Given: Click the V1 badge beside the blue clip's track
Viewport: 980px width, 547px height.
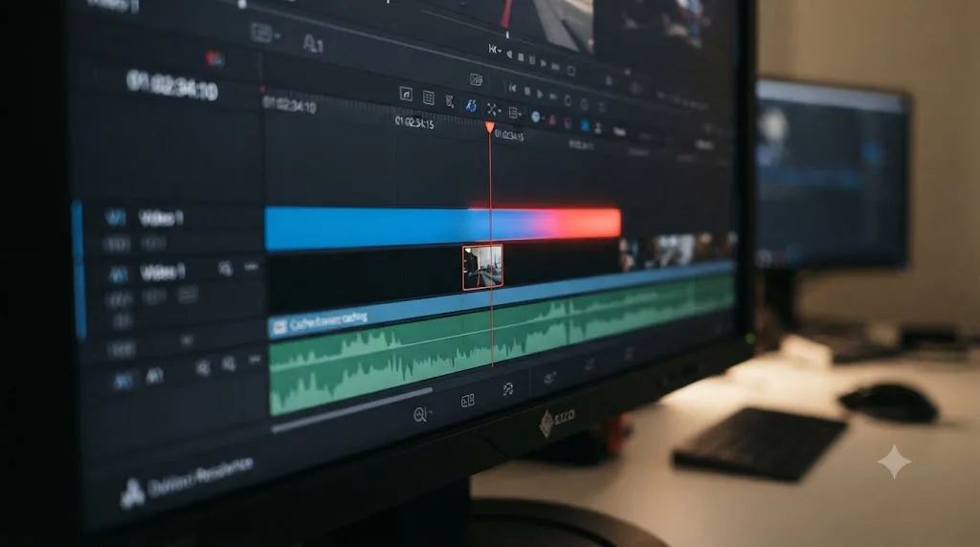Looking at the screenshot, I should point(115,217).
